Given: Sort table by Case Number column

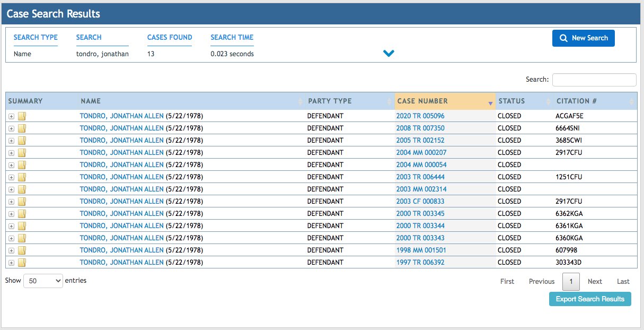Looking at the screenshot, I should (x=445, y=101).
